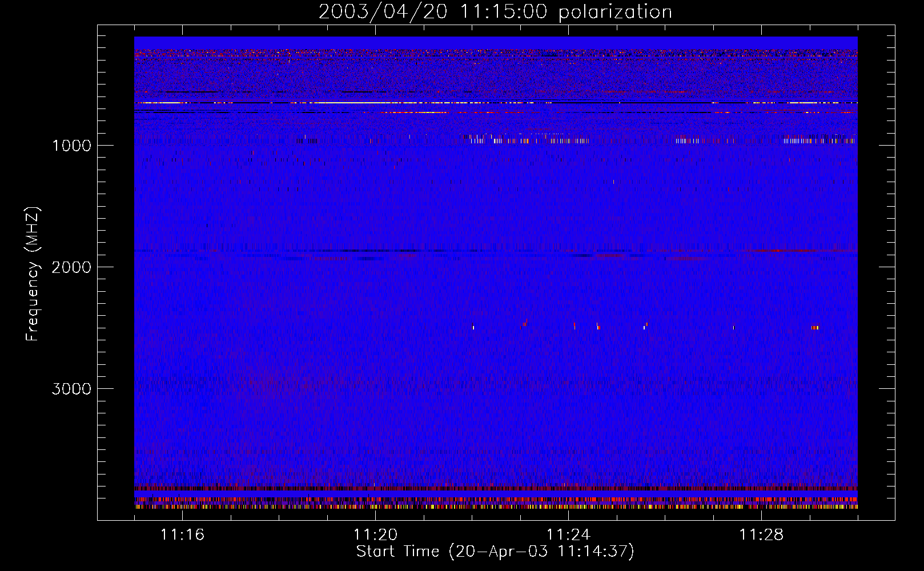Click the "11:20" time tick label
924x571 pixels.
pyautogui.click(x=375, y=535)
